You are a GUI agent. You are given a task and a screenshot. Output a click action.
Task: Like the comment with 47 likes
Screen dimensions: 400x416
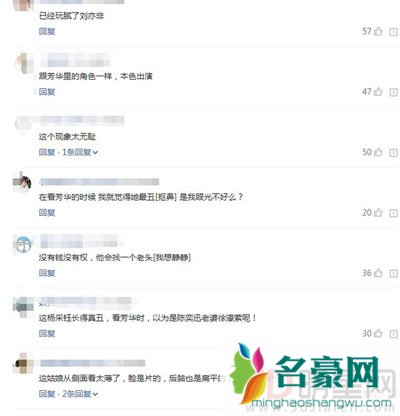pyautogui.click(x=378, y=92)
